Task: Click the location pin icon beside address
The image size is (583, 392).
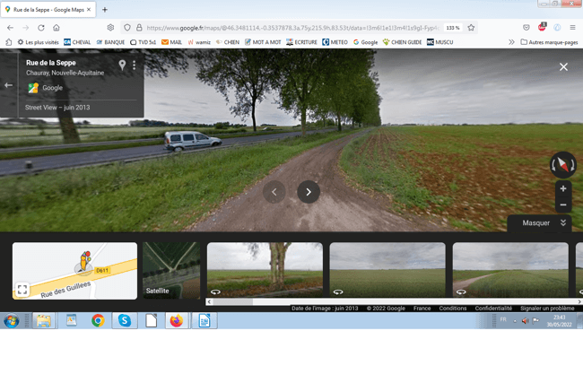Action: coord(123,65)
